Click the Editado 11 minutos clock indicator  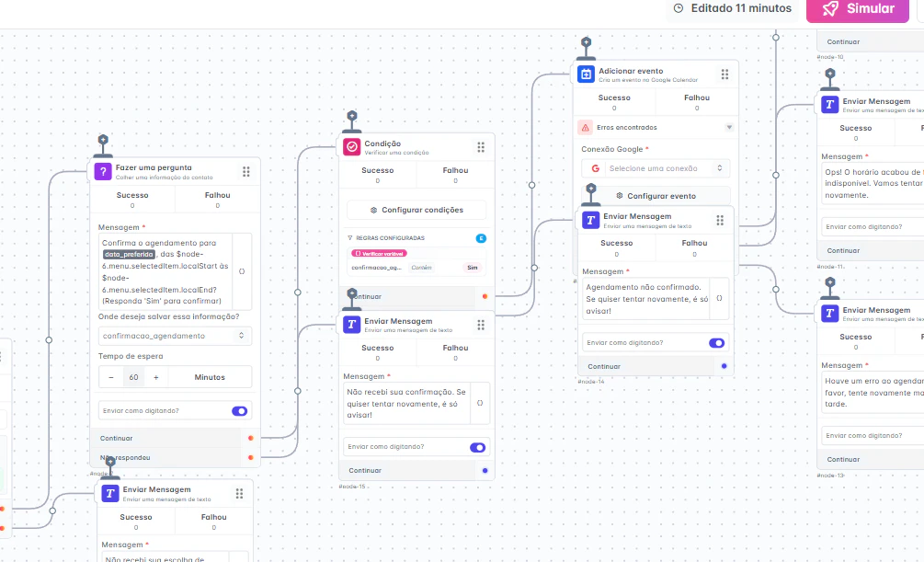[733, 8]
